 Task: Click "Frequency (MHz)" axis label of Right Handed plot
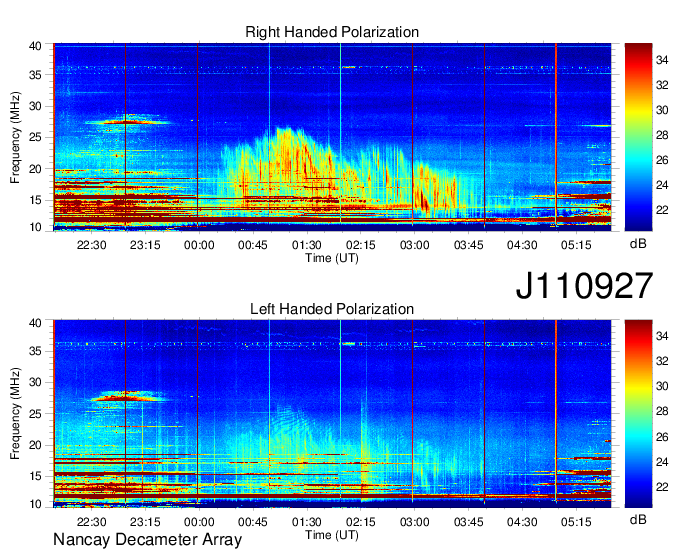pos(15,137)
